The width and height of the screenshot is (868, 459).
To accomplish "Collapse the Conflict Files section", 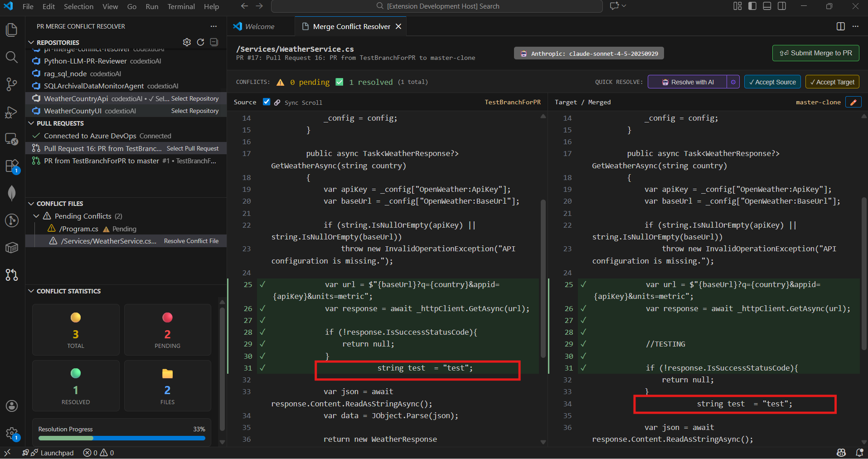I will pos(31,204).
